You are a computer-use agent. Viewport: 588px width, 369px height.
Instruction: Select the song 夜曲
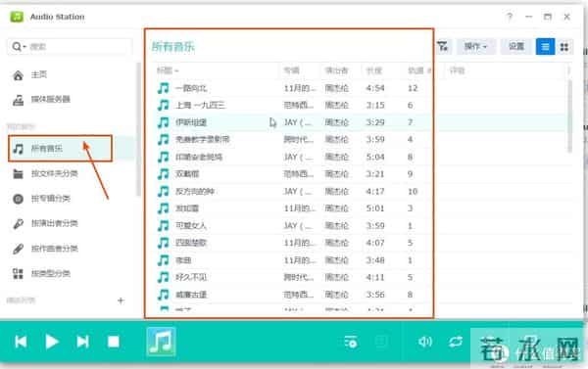coord(183,260)
